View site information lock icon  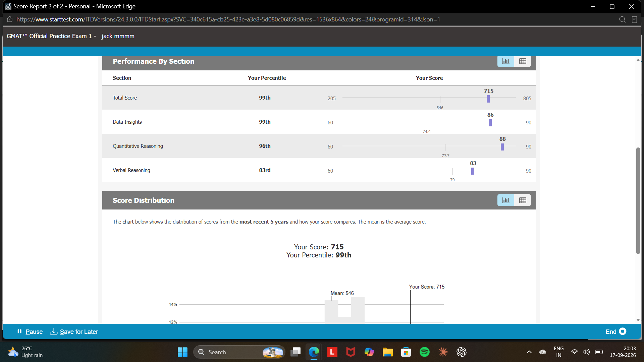[x=10, y=19]
